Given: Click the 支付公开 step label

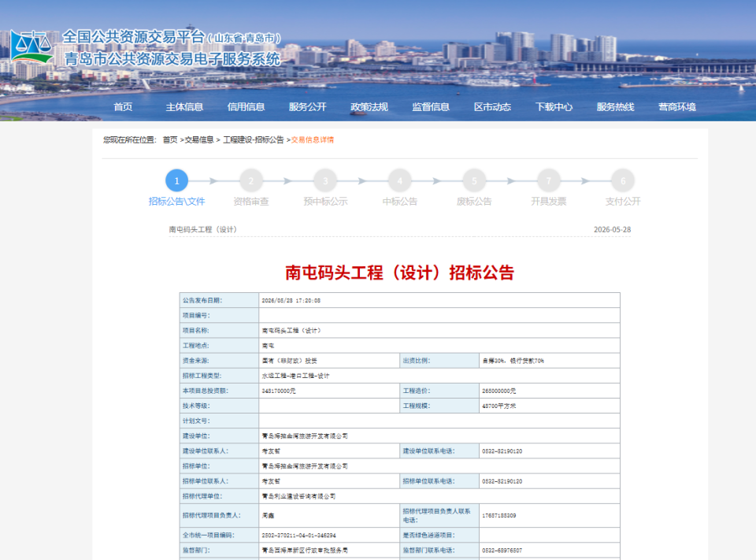Looking at the screenshot, I should click(623, 202).
